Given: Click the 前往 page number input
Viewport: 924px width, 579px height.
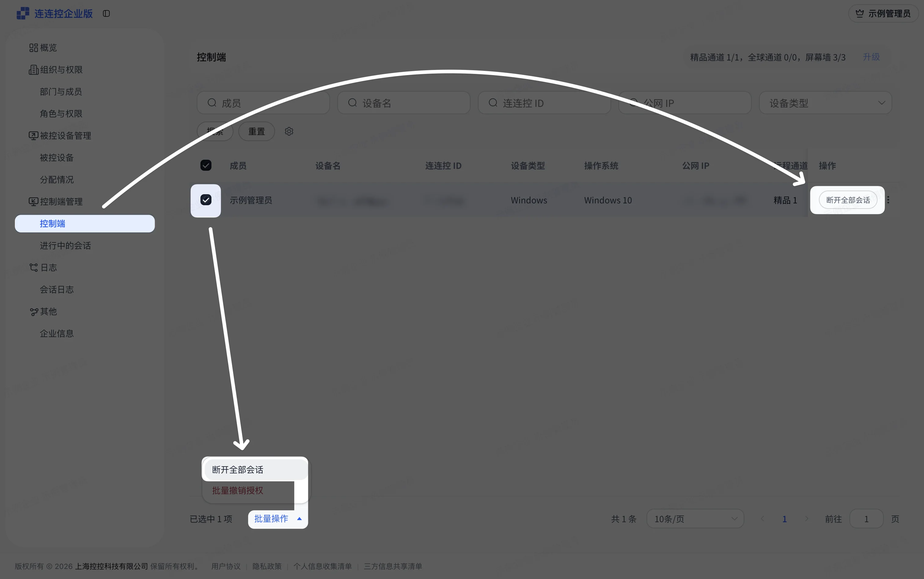Looking at the screenshot, I should tap(866, 519).
